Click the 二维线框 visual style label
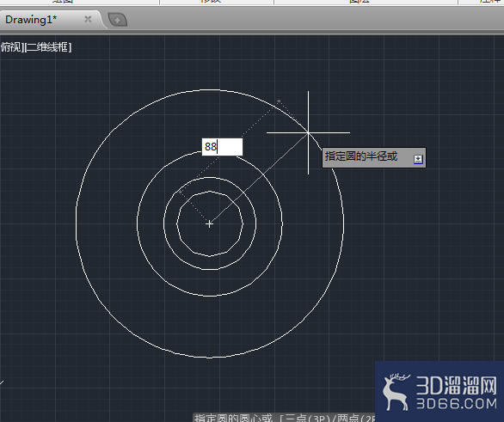The height and width of the screenshot is (422, 504). point(48,47)
